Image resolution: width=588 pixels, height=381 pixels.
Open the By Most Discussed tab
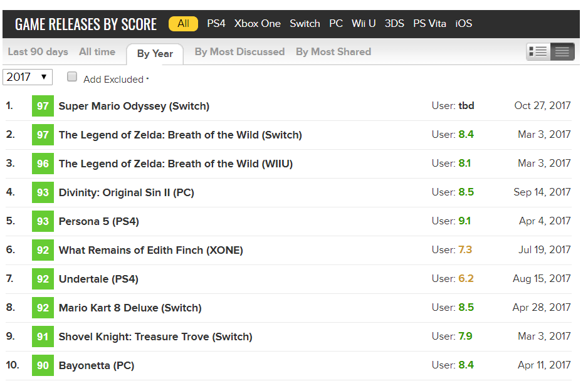(x=239, y=52)
